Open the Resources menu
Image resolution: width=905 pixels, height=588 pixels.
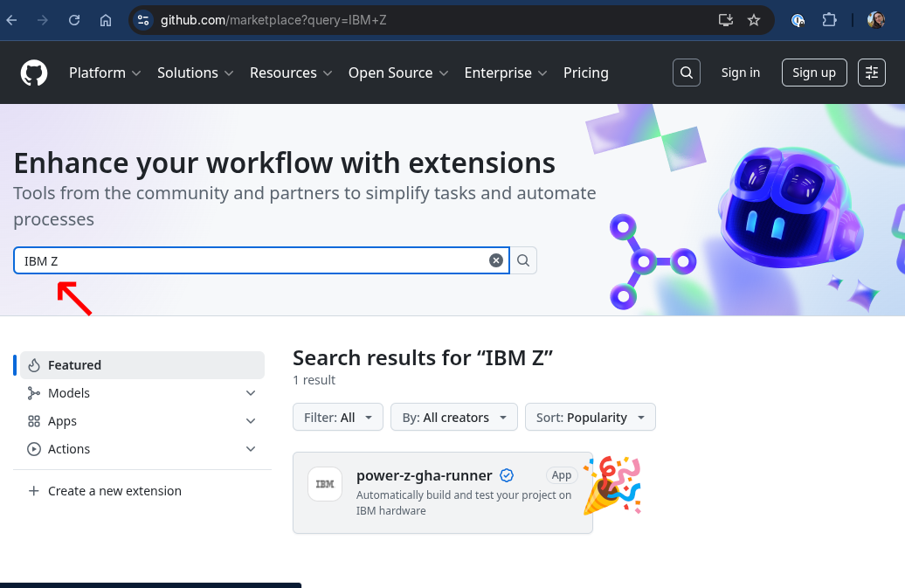click(290, 73)
